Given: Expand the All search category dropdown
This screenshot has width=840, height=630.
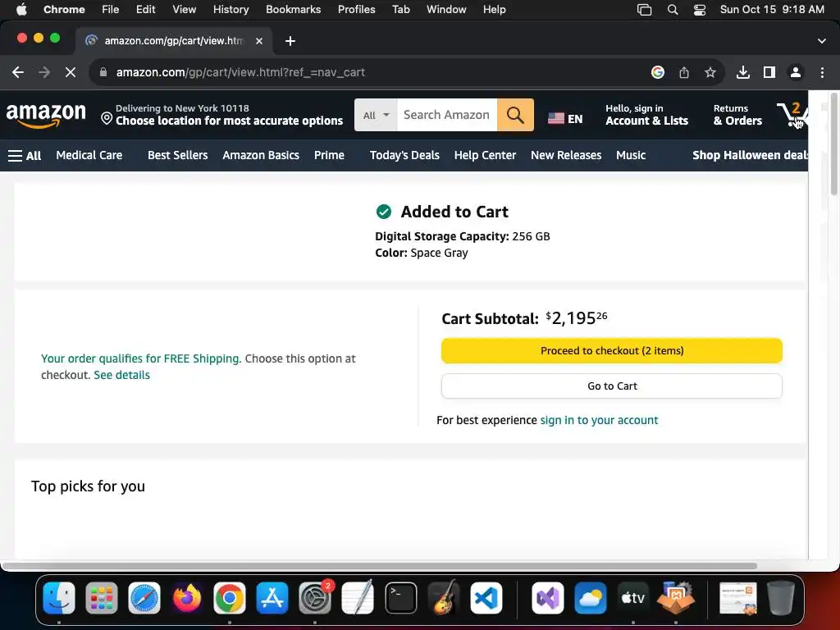Looking at the screenshot, I should [376, 115].
